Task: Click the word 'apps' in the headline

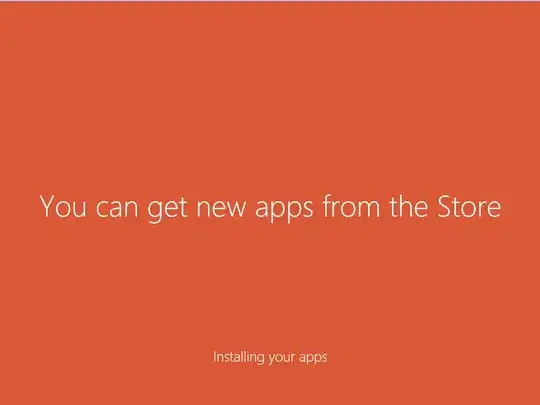Action: point(284,209)
